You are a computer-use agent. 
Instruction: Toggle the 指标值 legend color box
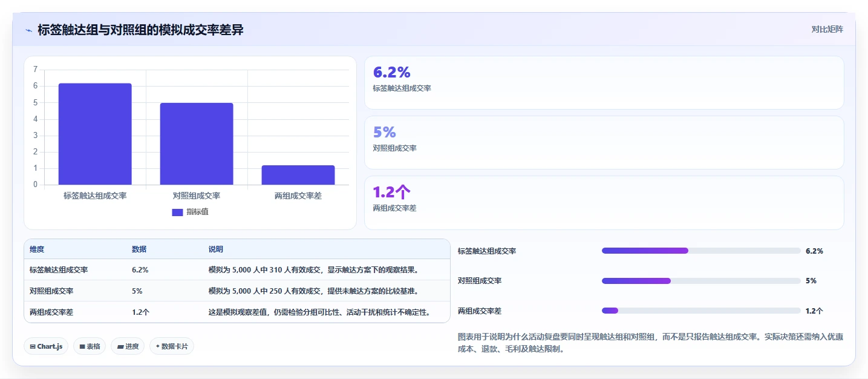coord(177,212)
